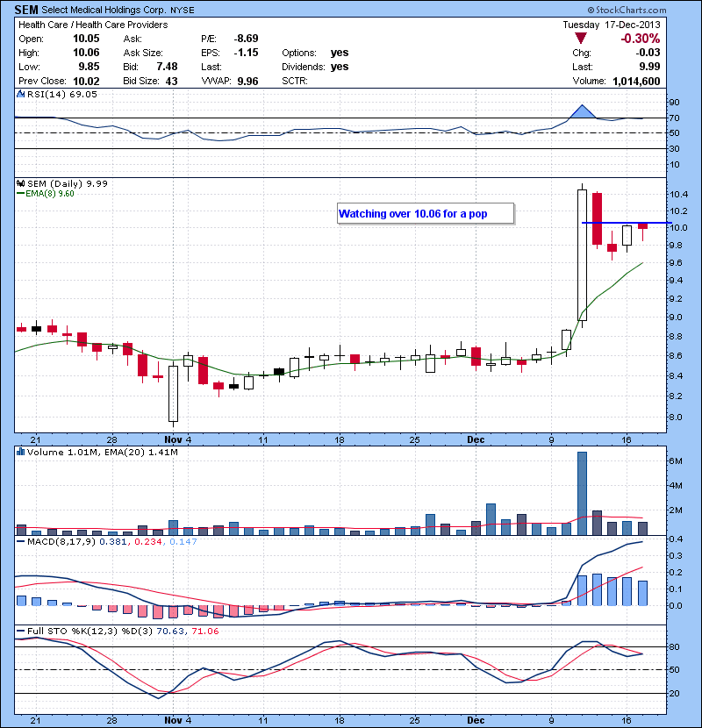Click the MACD(8,17,9) legend marker
Viewport: 702px width, 728px height.
click(x=20, y=542)
